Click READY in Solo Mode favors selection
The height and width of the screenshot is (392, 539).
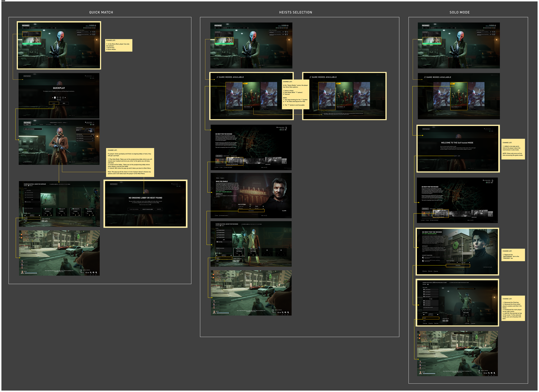pos(431,318)
